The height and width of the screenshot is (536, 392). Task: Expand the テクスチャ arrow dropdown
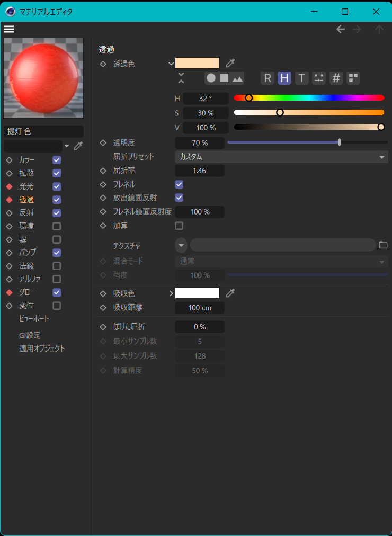click(182, 245)
